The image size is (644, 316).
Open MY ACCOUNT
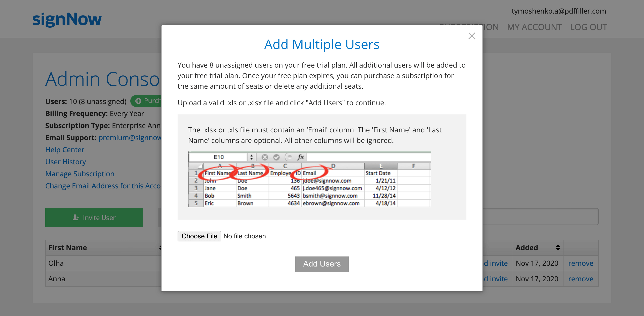click(x=534, y=27)
